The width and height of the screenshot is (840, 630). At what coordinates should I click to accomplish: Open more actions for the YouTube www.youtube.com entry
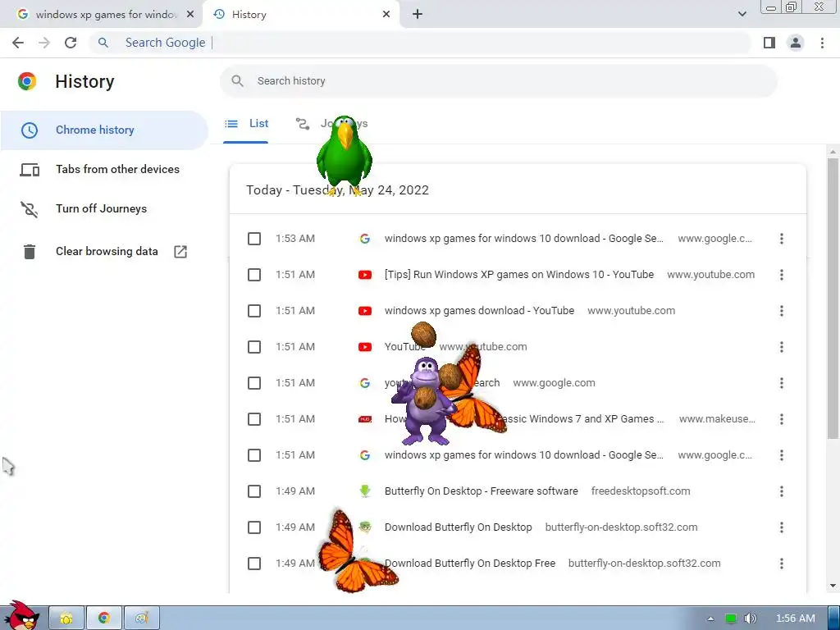pos(782,347)
